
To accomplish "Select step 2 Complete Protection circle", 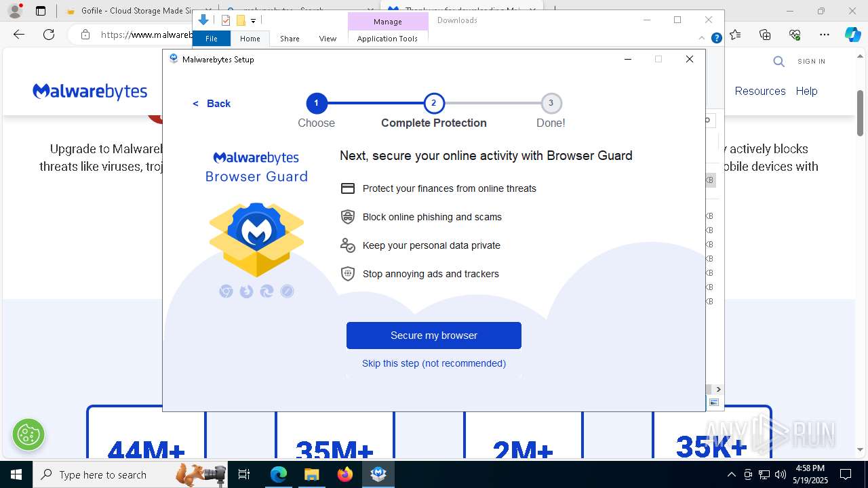I will pyautogui.click(x=433, y=104).
